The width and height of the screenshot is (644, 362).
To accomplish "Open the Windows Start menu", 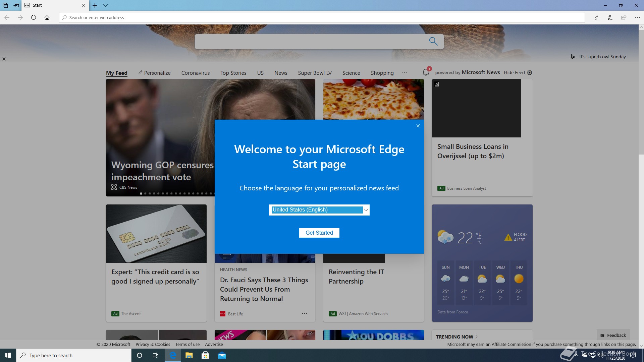I will pos(8,355).
